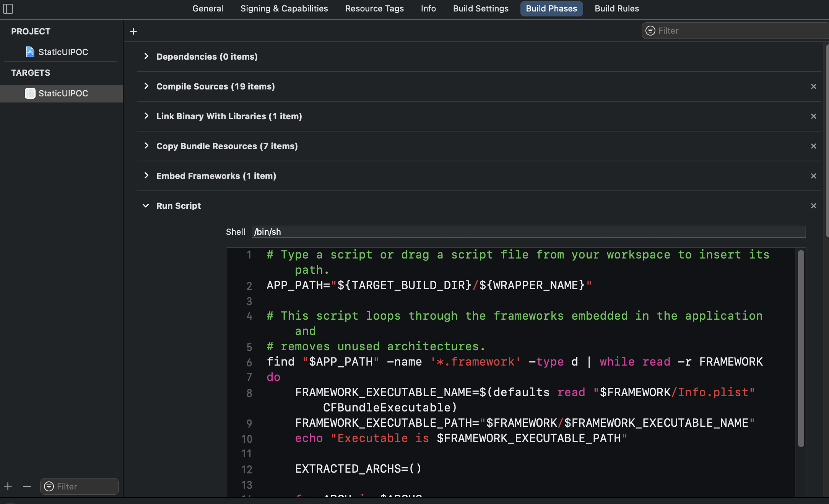Click the 'This script loops' comment on line 4

click(x=515, y=324)
